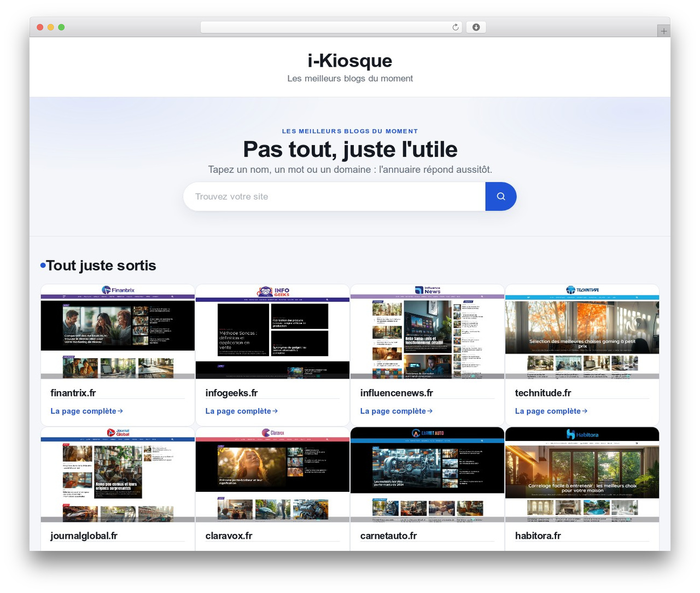Select the influencenews.fr card title

pos(396,393)
